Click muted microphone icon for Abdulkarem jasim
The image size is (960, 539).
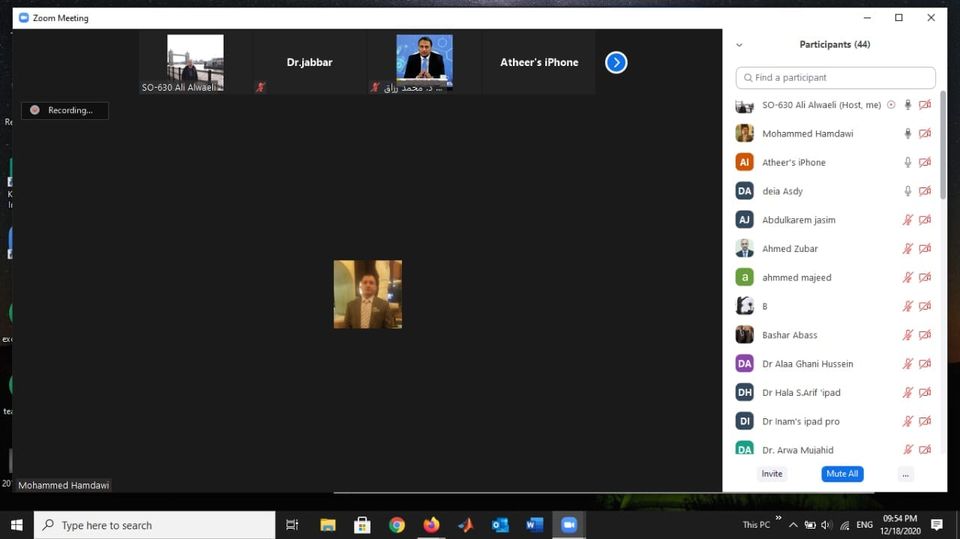click(908, 220)
